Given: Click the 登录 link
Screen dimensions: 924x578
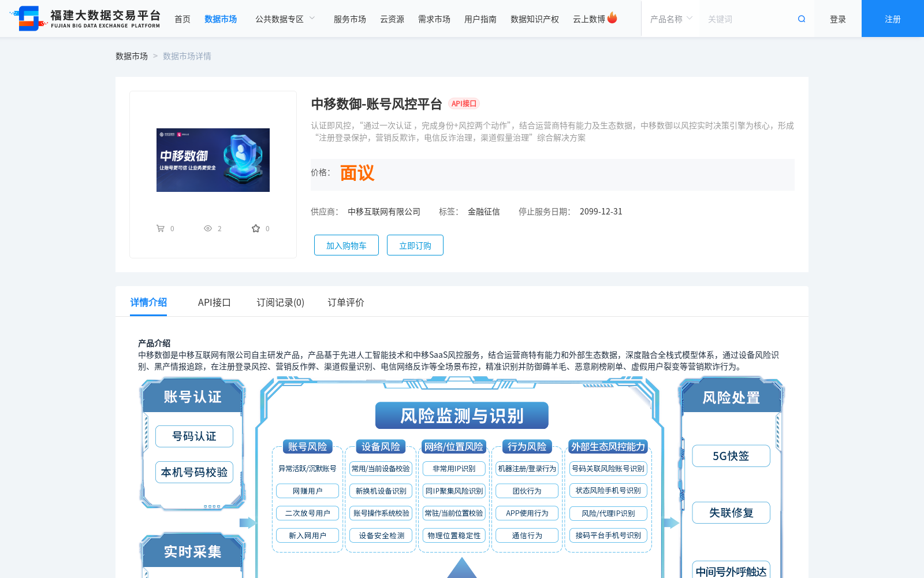Looking at the screenshot, I should click(x=838, y=19).
